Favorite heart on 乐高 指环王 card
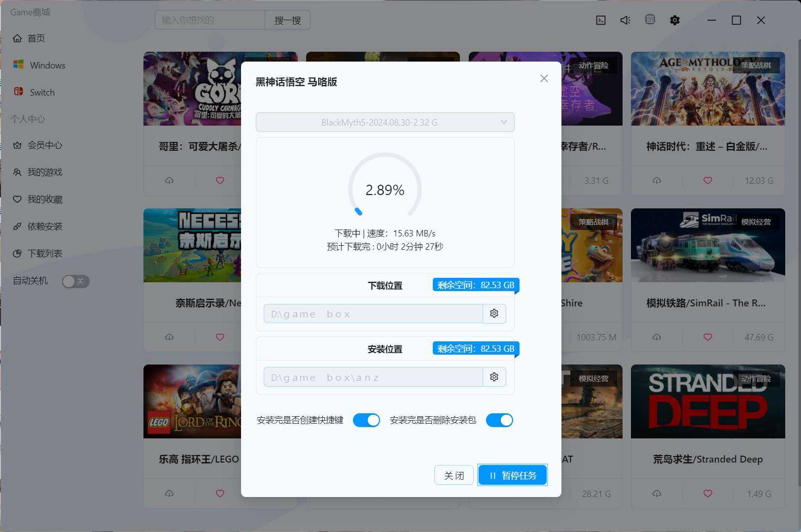The height and width of the screenshot is (532, 801). click(220, 494)
